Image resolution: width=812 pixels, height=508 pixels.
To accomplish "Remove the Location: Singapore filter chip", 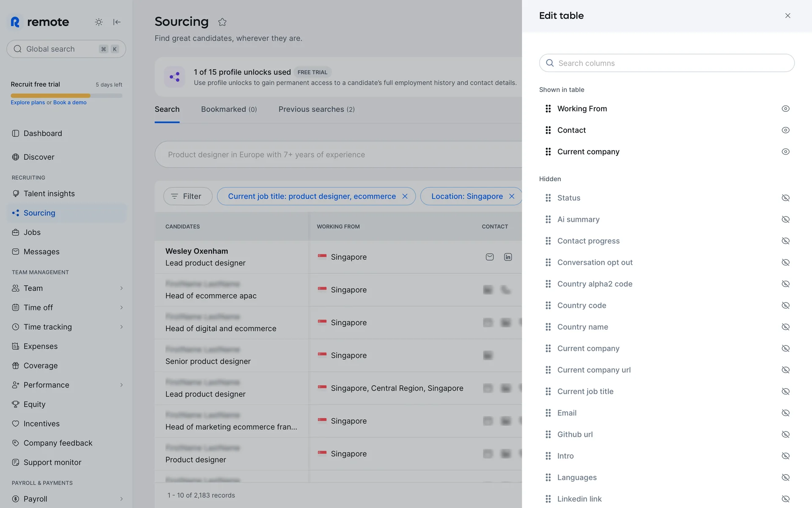I will [x=512, y=196].
